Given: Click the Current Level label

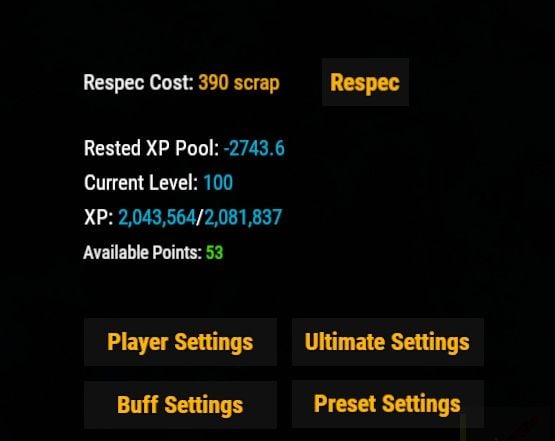Looking at the screenshot, I should [141, 183].
